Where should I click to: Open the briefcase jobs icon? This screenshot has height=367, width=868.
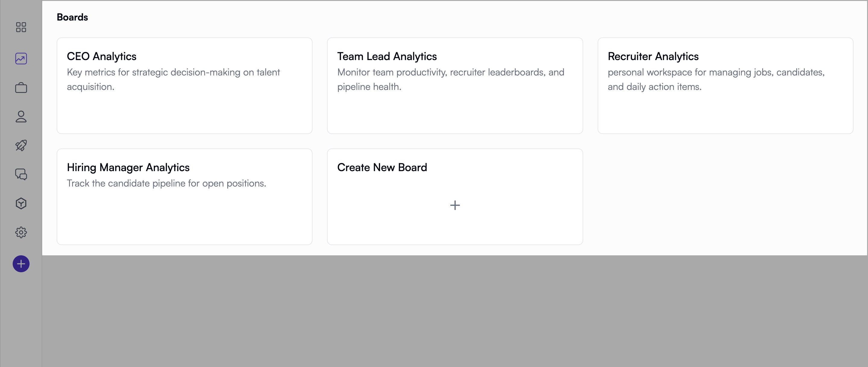point(21,88)
